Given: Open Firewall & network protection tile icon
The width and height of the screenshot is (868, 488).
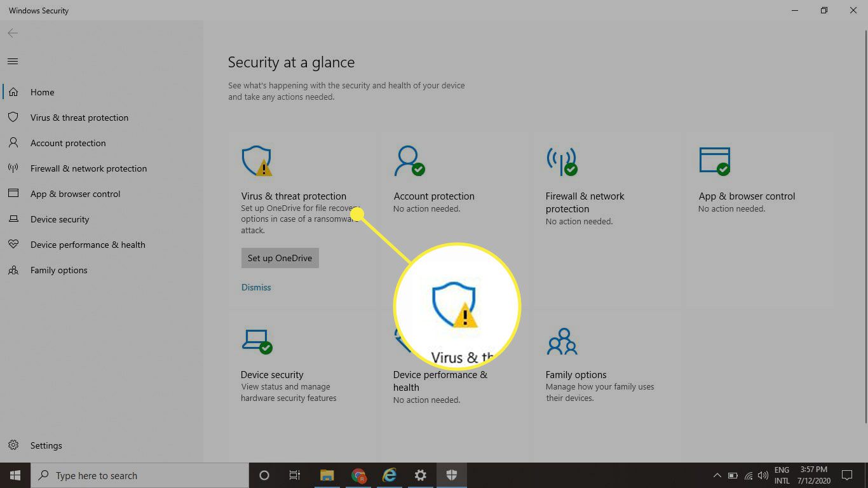Looking at the screenshot, I should pyautogui.click(x=562, y=161).
